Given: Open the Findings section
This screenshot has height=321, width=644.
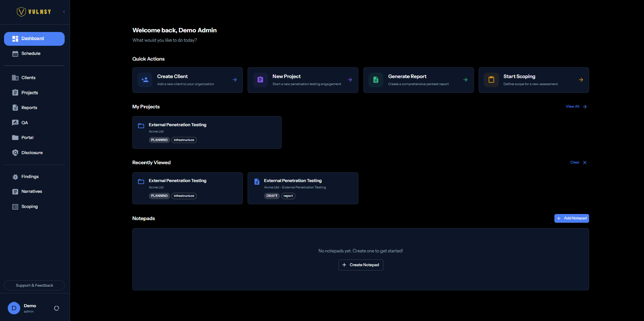Looking at the screenshot, I should [x=34, y=177].
